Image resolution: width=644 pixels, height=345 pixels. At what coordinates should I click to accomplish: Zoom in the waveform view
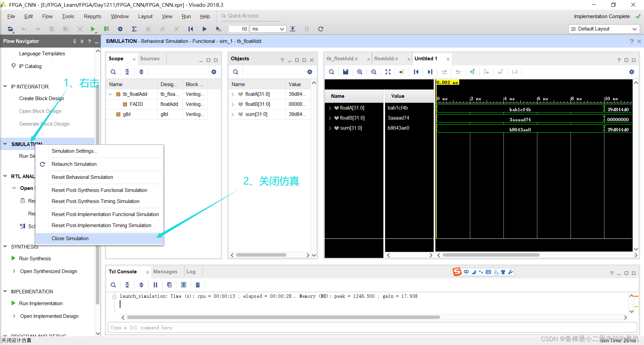pos(360,72)
